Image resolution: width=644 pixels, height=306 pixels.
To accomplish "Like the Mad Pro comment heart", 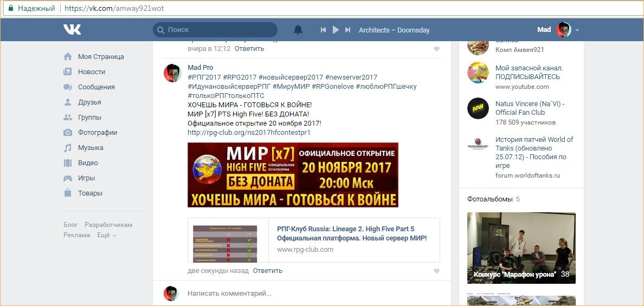I will click(x=436, y=271).
